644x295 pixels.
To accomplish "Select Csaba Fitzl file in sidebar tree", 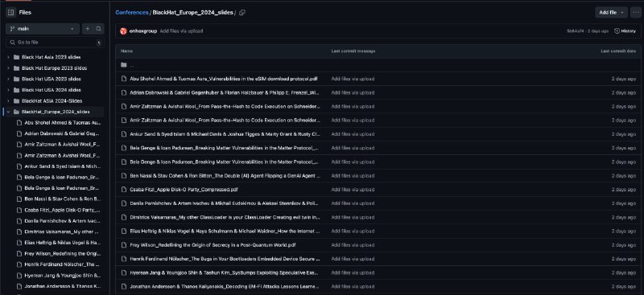I will [x=63, y=210].
